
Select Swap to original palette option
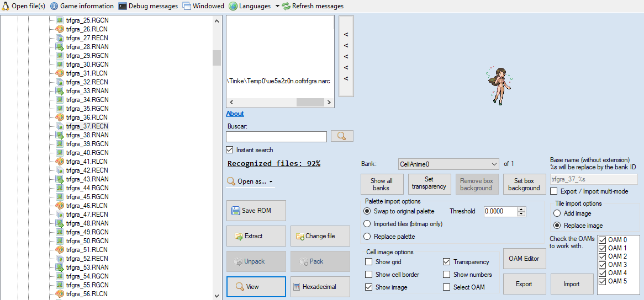(367, 211)
